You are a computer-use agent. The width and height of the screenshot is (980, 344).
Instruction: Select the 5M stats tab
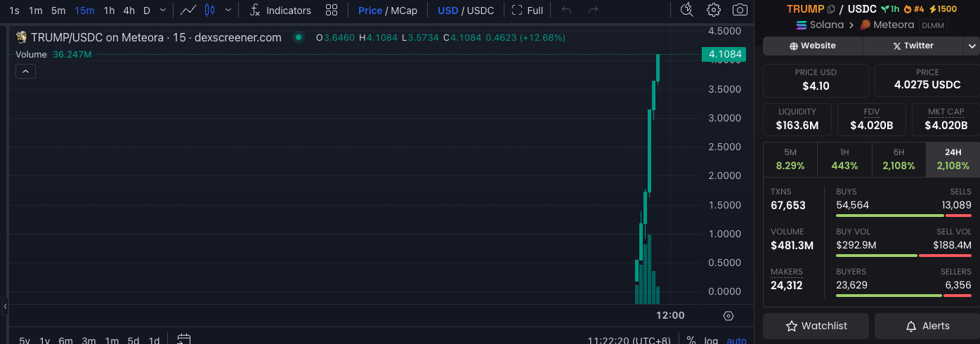point(790,160)
